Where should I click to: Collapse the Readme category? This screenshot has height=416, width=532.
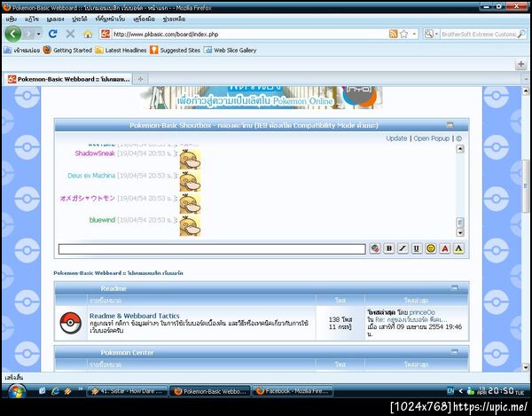[454, 288]
